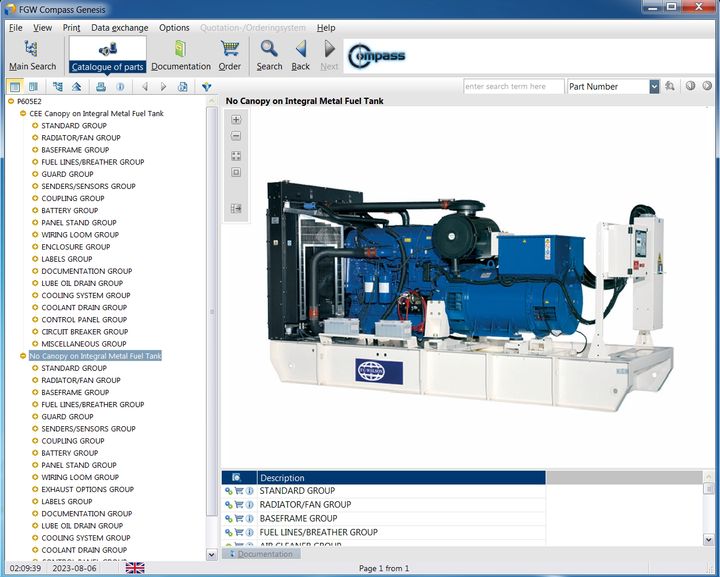
Task: Click the tree panel scroll down arrow
Action: click(x=212, y=555)
